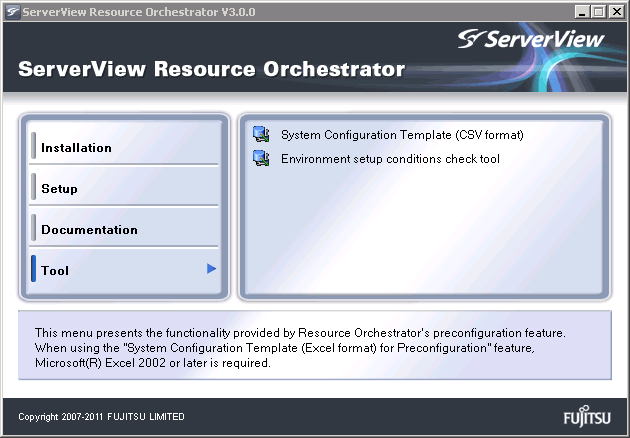Close the ServerView Resource Orchestrator window

click(x=616, y=12)
